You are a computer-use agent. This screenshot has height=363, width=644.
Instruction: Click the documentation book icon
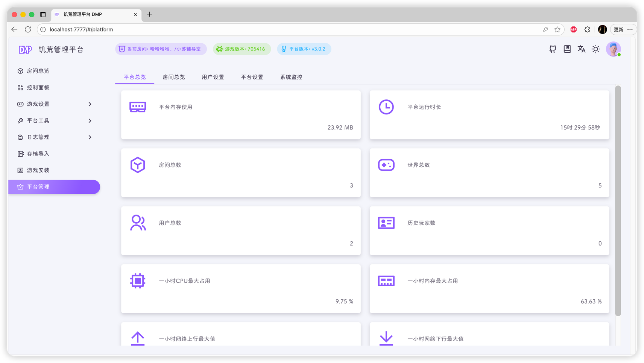pyautogui.click(x=567, y=49)
